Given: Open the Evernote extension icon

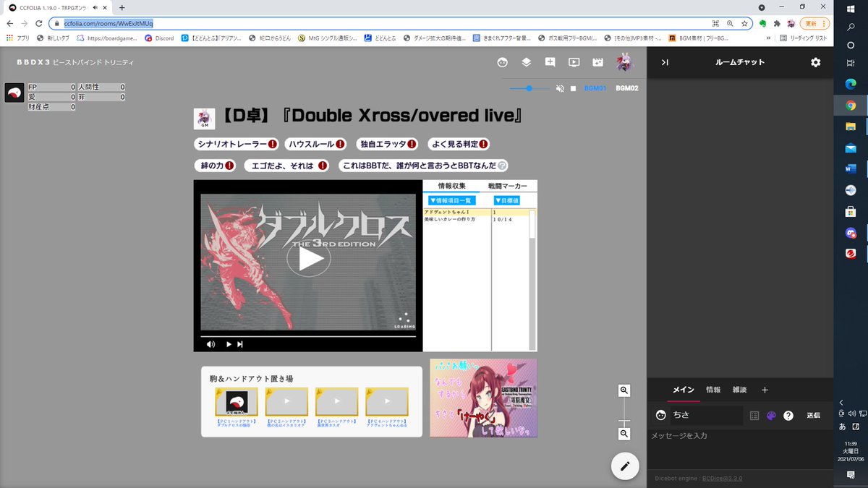Looking at the screenshot, I should [x=762, y=23].
